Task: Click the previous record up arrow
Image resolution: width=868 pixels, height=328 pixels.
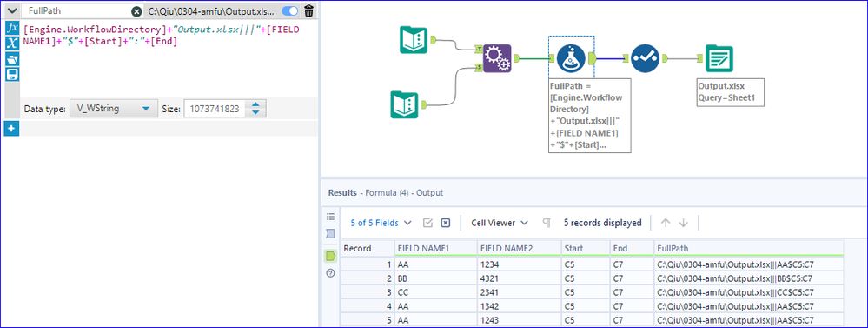Action: [666, 223]
